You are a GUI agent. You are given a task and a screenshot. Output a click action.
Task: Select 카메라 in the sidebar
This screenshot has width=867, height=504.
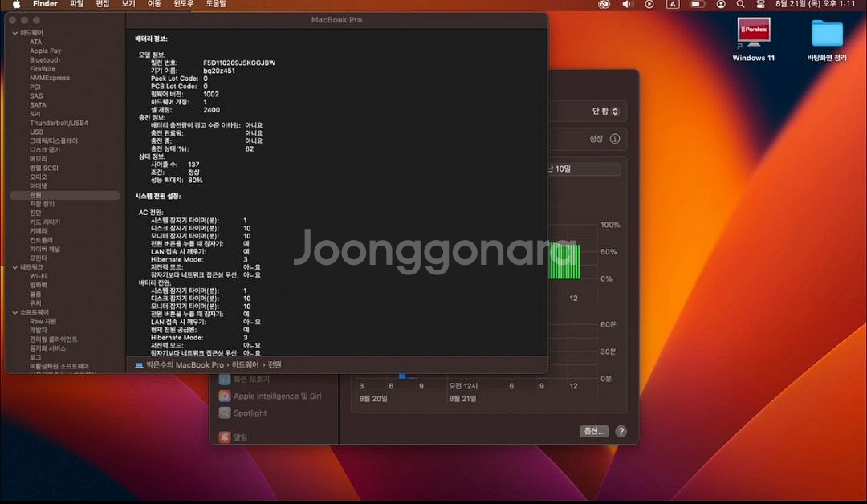(x=39, y=231)
